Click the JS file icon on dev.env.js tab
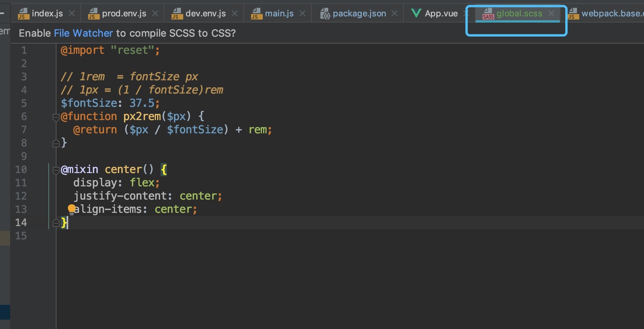644x329 pixels. click(x=177, y=14)
